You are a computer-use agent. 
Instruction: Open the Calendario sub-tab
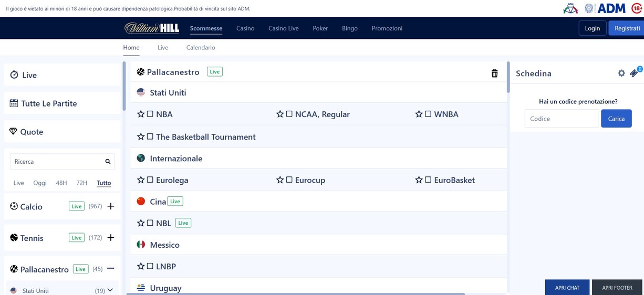(201, 47)
